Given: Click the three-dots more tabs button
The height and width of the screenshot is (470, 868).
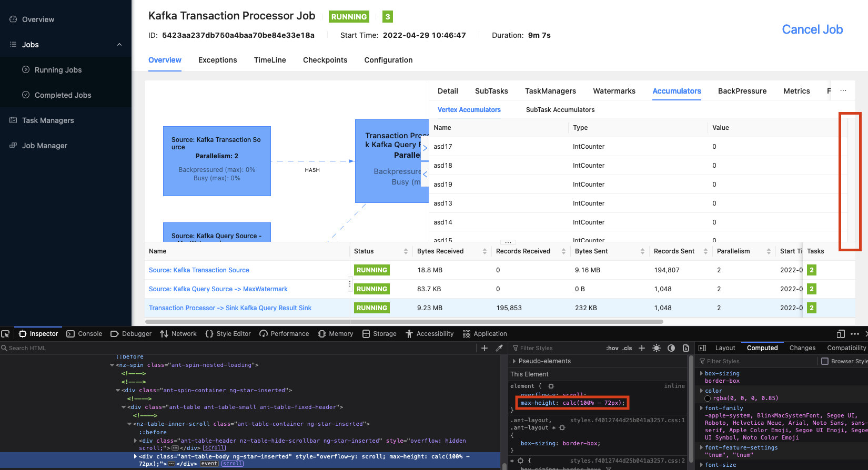Looking at the screenshot, I should (843, 90).
